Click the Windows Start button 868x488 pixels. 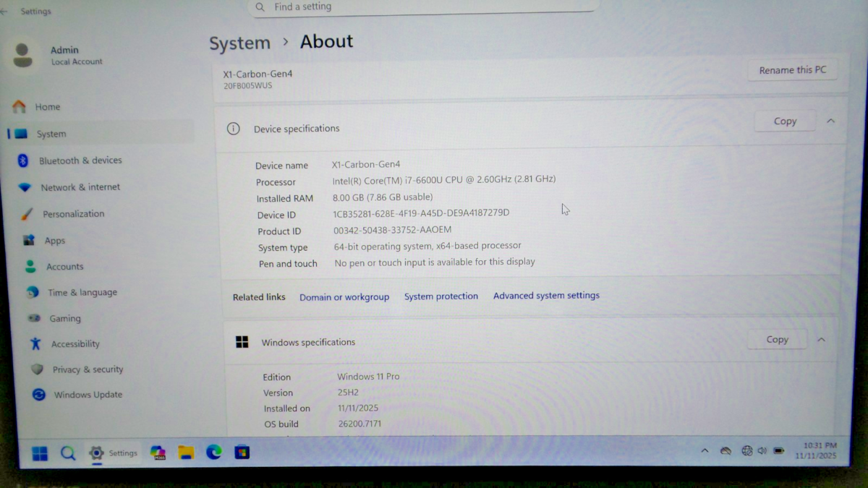(x=40, y=453)
